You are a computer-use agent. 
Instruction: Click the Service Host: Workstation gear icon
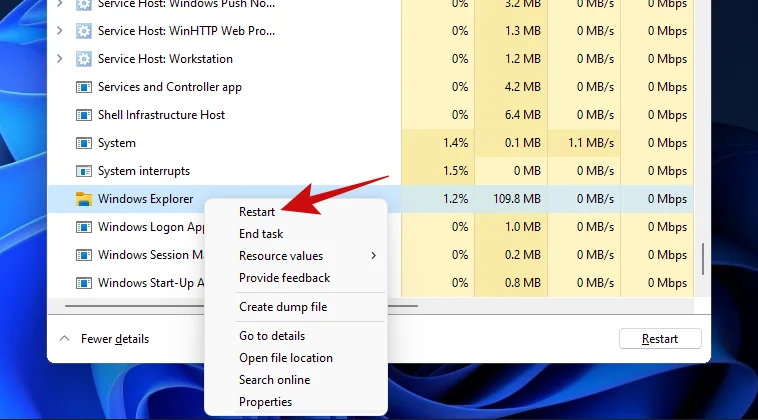[84, 59]
